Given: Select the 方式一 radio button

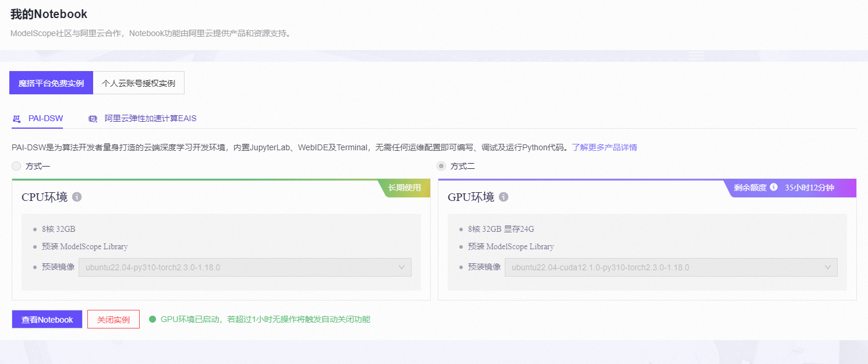Looking at the screenshot, I should click(16, 167).
